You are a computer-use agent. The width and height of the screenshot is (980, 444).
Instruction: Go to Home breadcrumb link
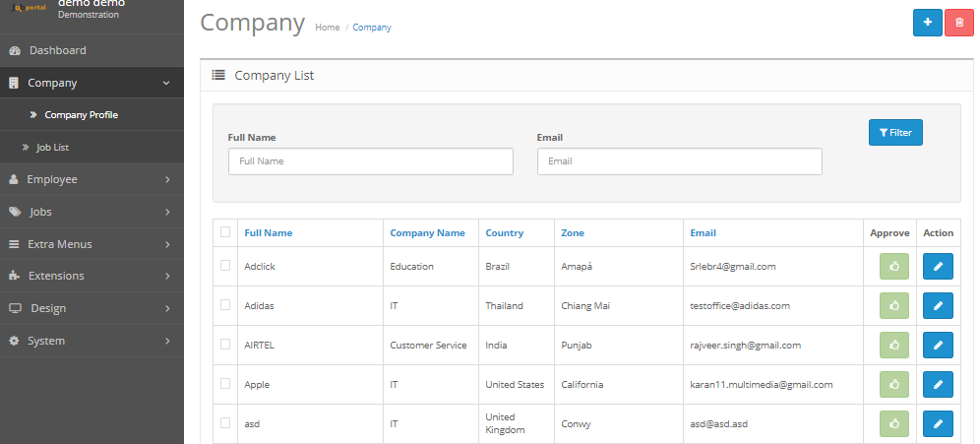click(x=327, y=28)
